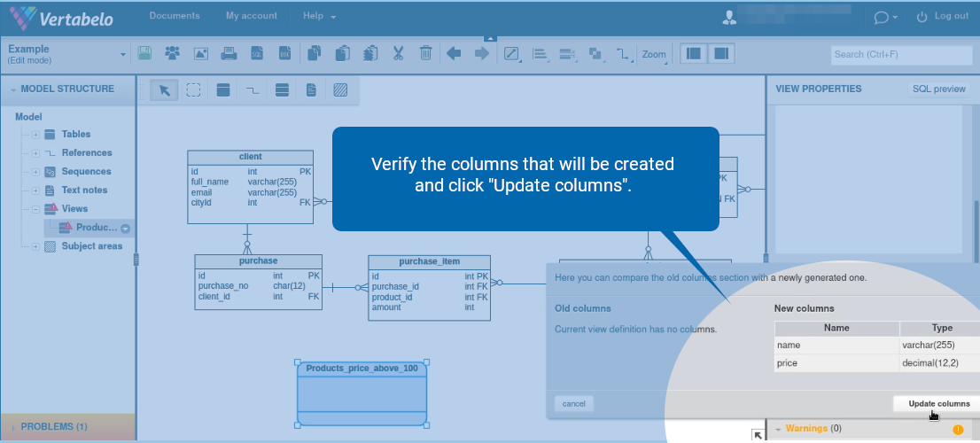Click the cancel button

pos(574,404)
